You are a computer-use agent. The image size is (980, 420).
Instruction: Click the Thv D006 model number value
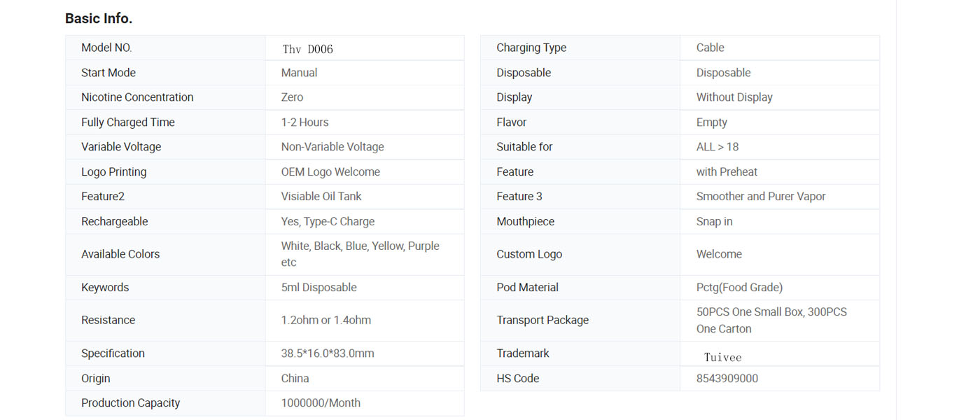(x=307, y=49)
